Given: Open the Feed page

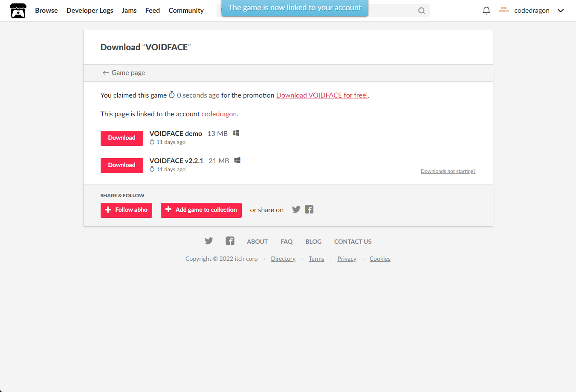Looking at the screenshot, I should click(153, 11).
